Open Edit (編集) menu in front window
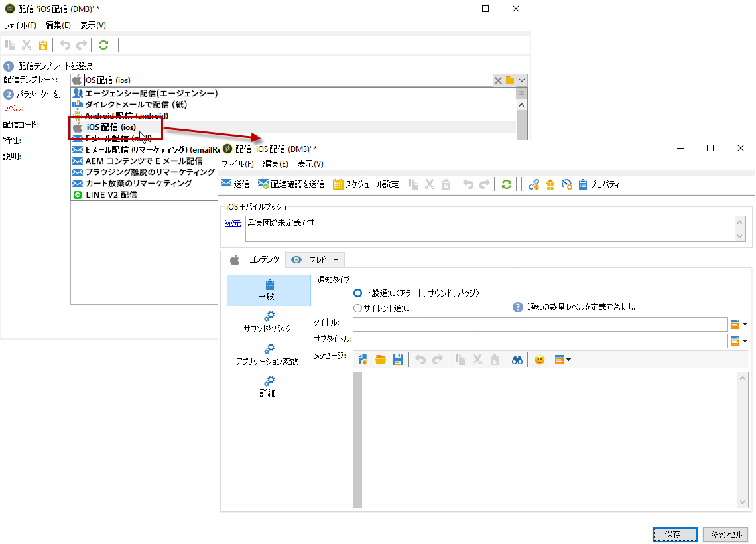 275,164
